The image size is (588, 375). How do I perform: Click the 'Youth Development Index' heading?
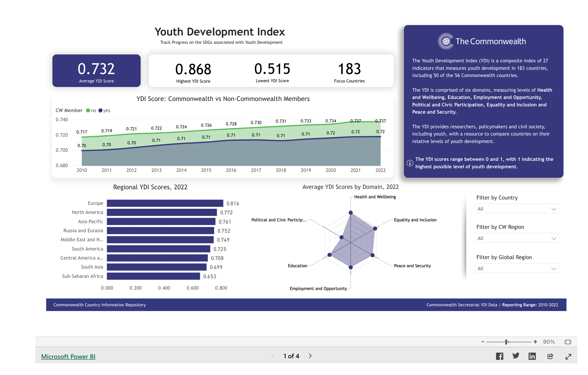(x=220, y=32)
